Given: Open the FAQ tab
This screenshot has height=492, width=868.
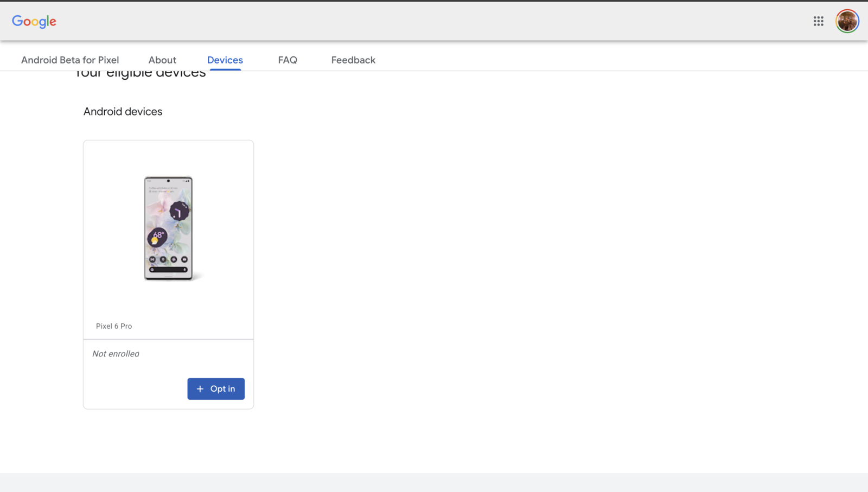Looking at the screenshot, I should [288, 60].
